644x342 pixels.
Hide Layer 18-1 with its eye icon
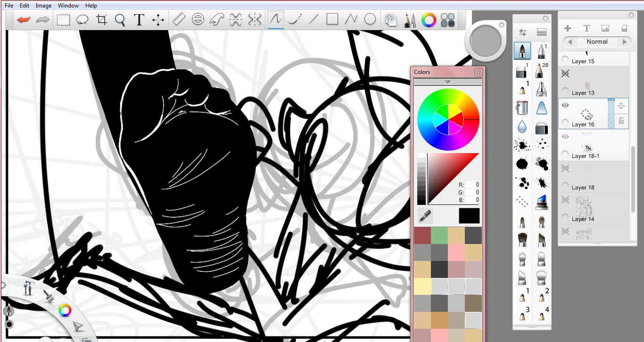(x=565, y=137)
